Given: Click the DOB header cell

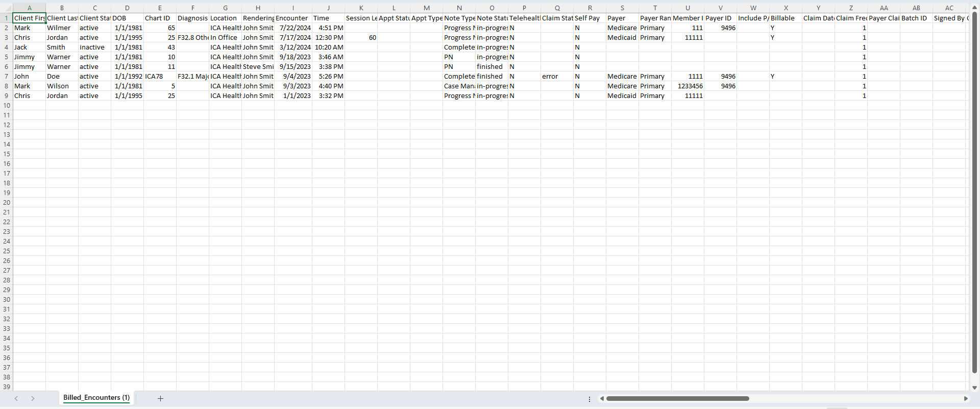Looking at the screenshot, I should pyautogui.click(x=127, y=18).
